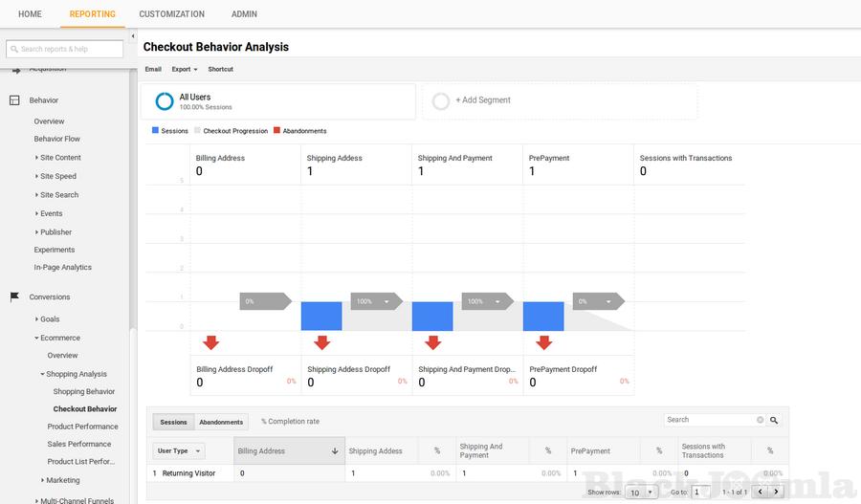Click the Add Segment button
This screenshot has width=861, height=504.
[x=482, y=100]
